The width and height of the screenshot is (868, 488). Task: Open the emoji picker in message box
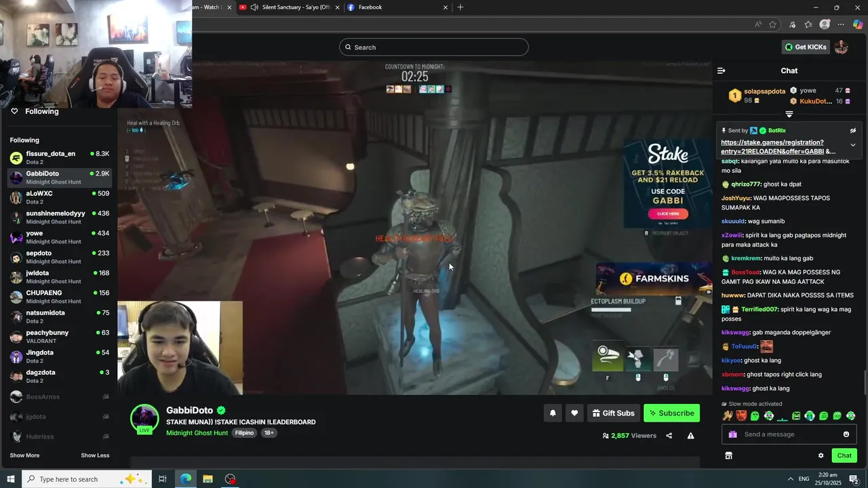pyautogui.click(x=846, y=434)
